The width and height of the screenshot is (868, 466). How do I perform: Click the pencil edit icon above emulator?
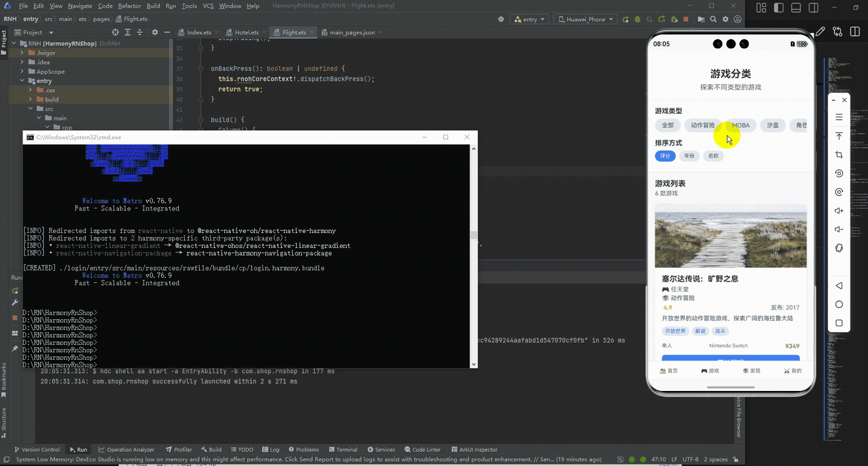coord(820,31)
